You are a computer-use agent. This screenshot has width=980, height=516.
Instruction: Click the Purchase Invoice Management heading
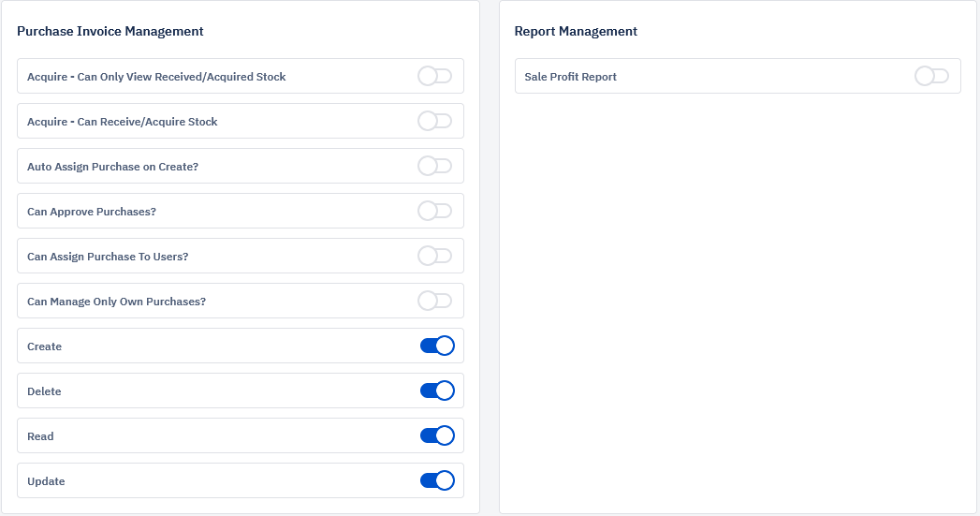110,31
